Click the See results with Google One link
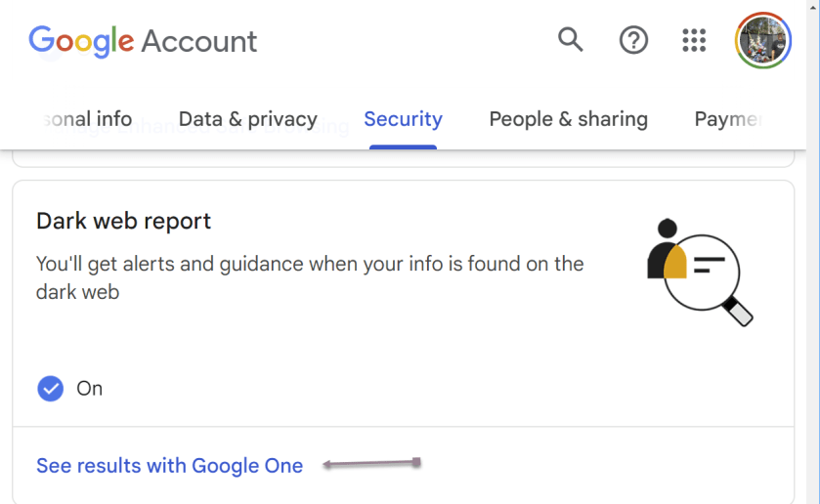820x504 pixels. click(170, 466)
